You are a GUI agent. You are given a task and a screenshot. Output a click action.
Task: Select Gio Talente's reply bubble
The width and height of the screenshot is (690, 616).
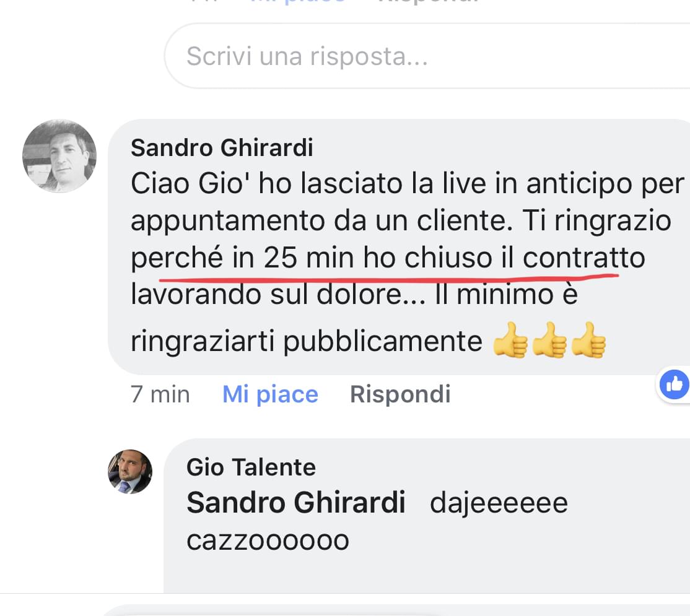(427, 515)
